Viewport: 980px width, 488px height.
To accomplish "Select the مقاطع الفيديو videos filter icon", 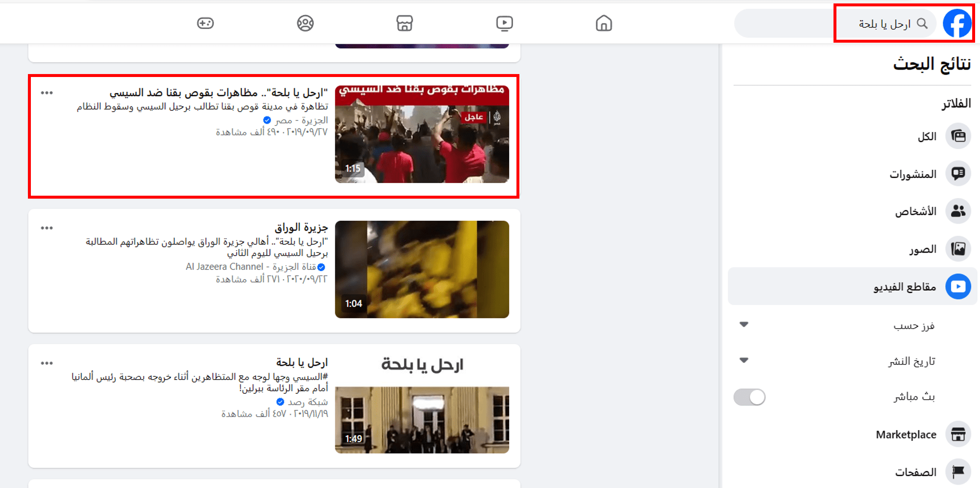I will (958, 286).
